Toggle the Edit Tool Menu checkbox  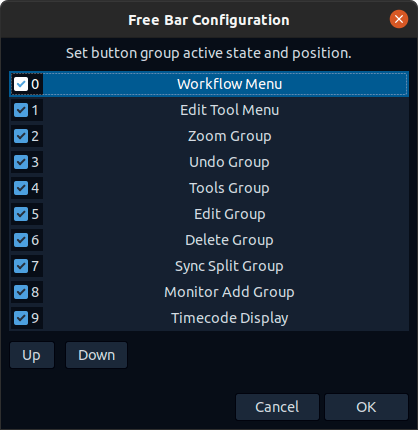click(21, 110)
